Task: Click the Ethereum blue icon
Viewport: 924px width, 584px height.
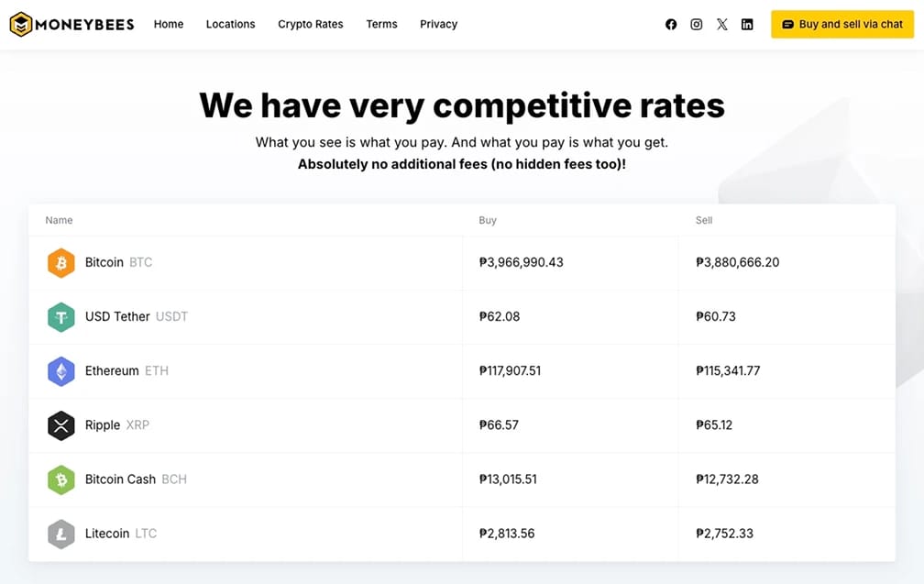Action: pyautogui.click(x=61, y=371)
